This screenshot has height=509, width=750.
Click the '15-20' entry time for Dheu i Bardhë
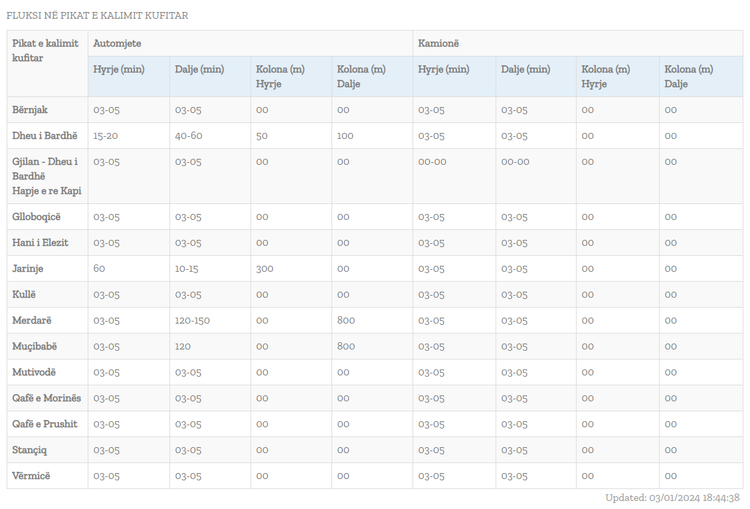tap(105, 136)
